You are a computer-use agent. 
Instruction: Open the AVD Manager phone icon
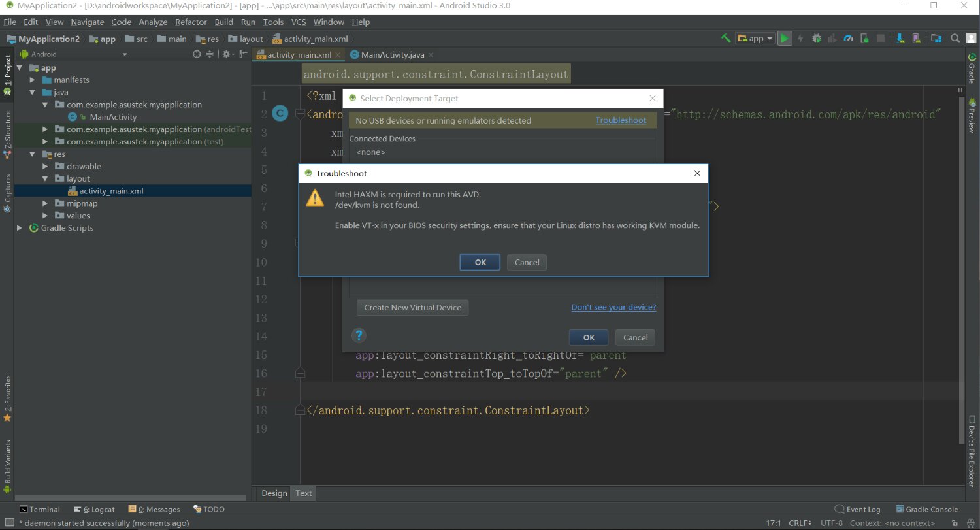point(916,39)
